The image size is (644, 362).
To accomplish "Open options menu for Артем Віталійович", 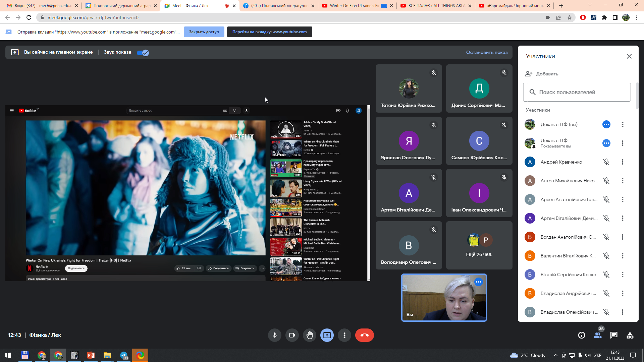I will click(x=623, y=218).
